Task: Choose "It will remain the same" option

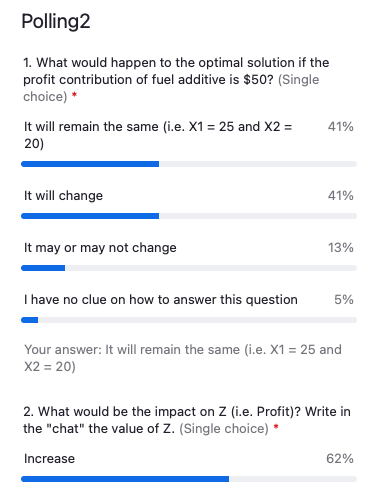Action: [158, 135]
